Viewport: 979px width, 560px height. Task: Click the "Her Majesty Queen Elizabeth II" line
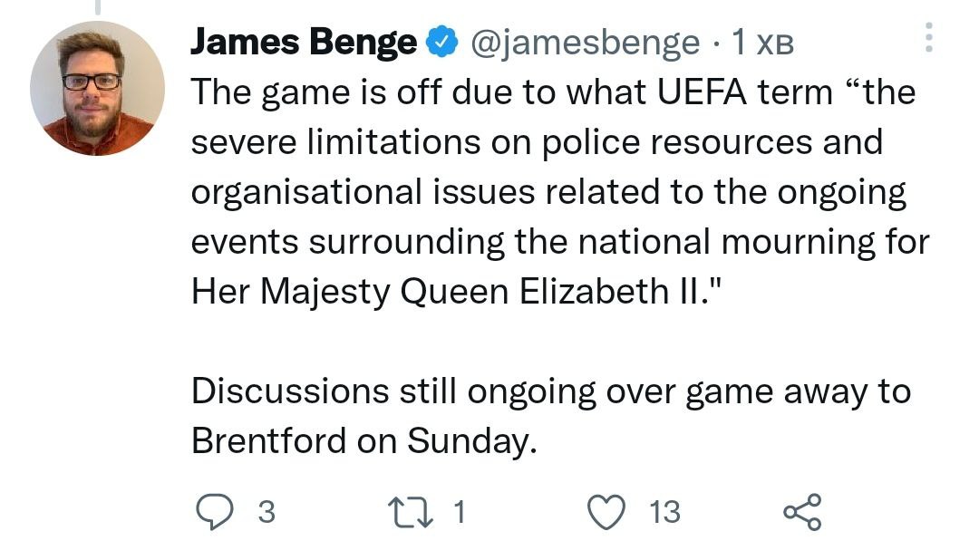(x=448, y=292)
